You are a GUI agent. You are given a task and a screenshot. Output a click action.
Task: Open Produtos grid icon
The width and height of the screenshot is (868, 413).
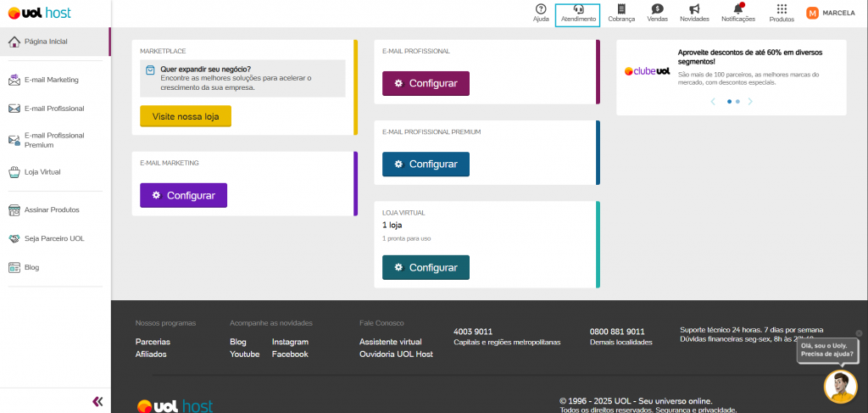click(782, 8)
